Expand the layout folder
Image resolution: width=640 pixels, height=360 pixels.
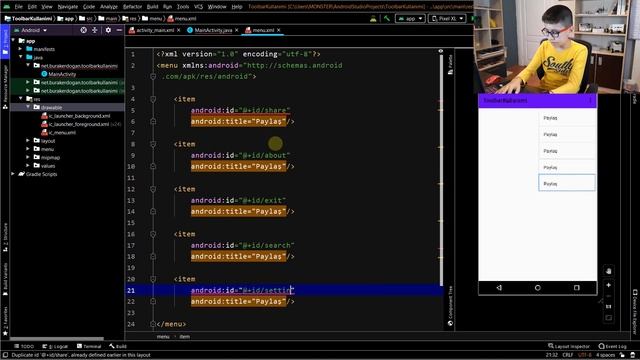28,140
